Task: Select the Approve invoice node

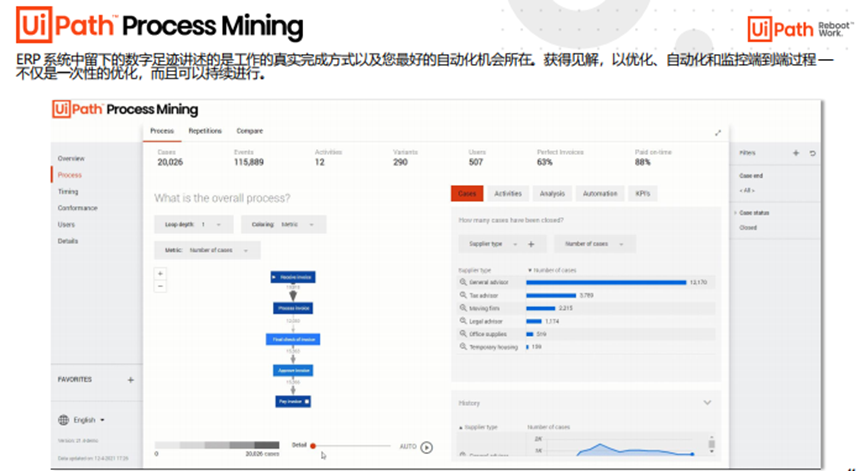Action: pyautogui.click(x=293, y=370)
